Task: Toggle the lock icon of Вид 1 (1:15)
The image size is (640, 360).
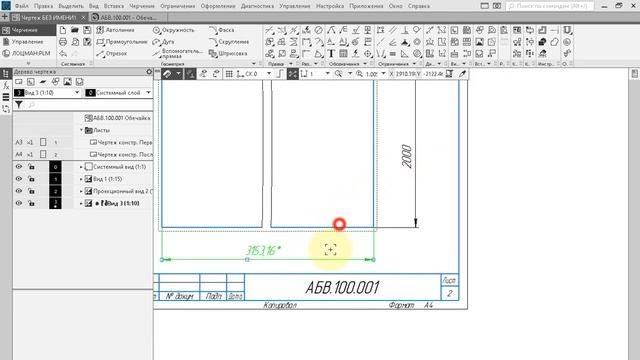Action: (x=31, y=179)
